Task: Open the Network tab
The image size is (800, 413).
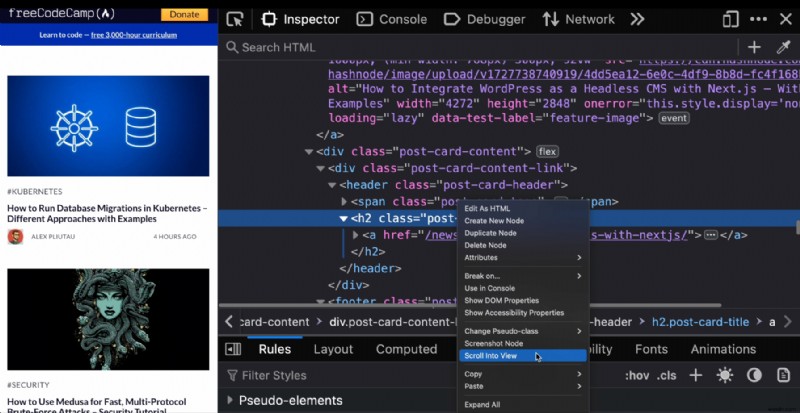Action: click(x=577, y=19)
